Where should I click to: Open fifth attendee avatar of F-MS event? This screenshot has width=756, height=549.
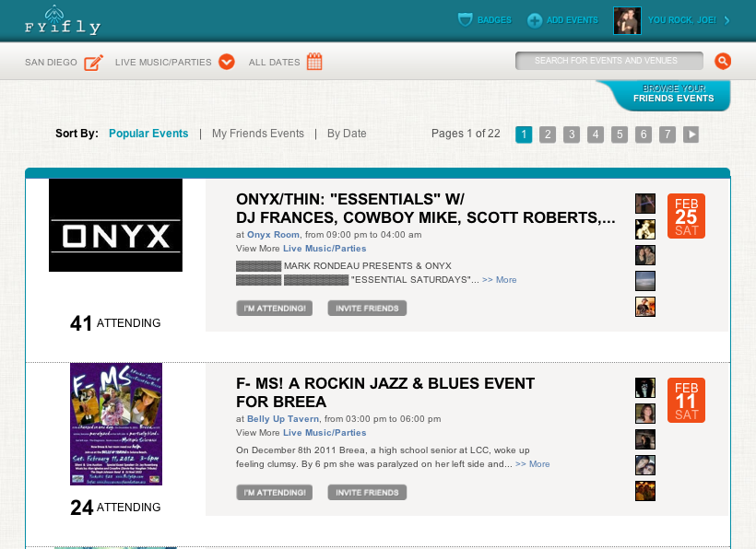[x=645, y=491]
